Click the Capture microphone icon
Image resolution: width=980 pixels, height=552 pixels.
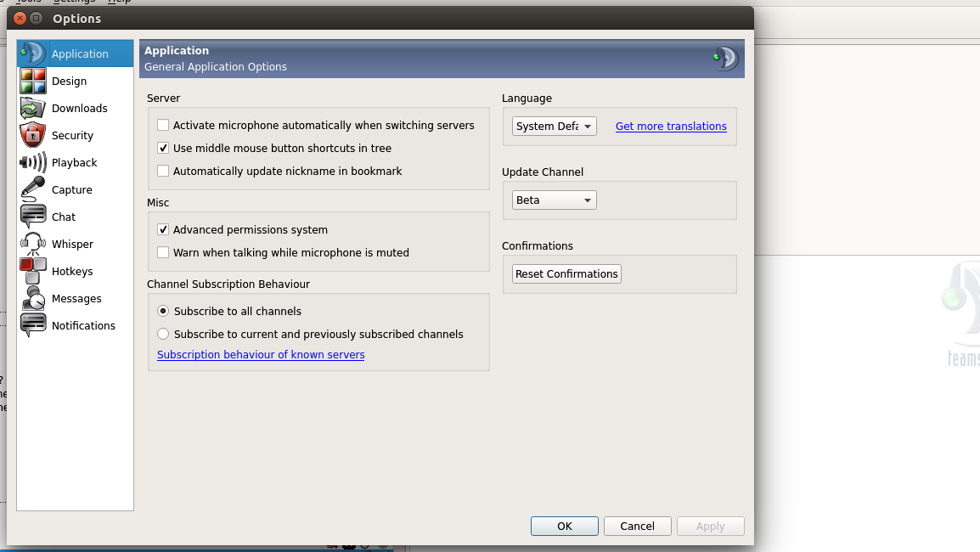tap(32, 189)
